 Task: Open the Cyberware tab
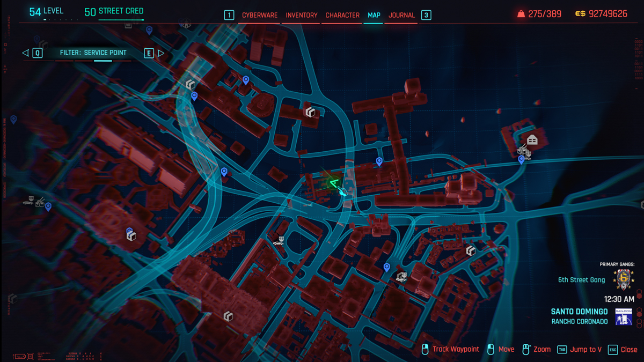tap(260, 15)
